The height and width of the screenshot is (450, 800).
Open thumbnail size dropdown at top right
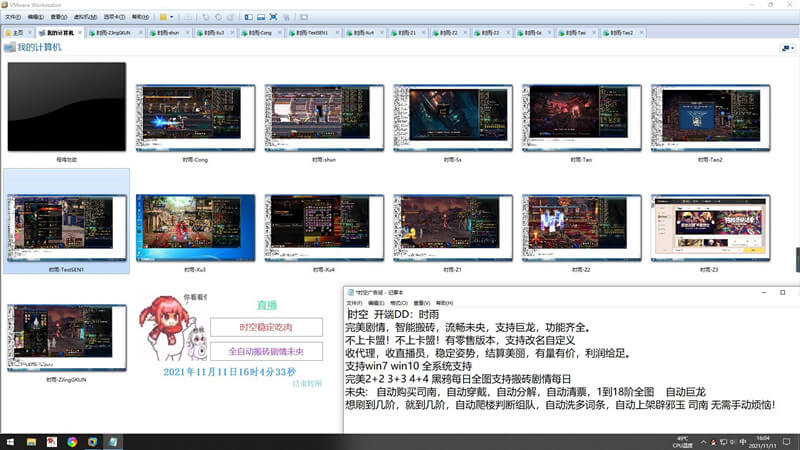(x=788, y=48)
